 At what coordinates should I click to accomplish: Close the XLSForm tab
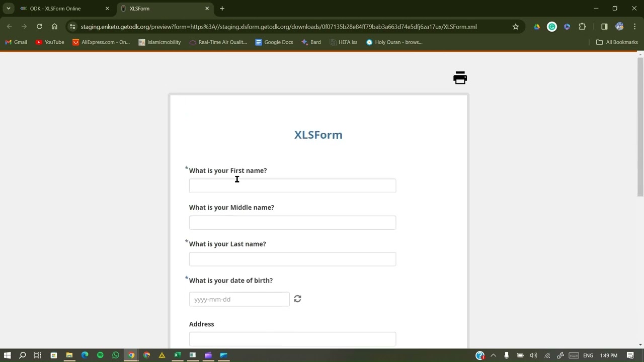click(207, 9)
